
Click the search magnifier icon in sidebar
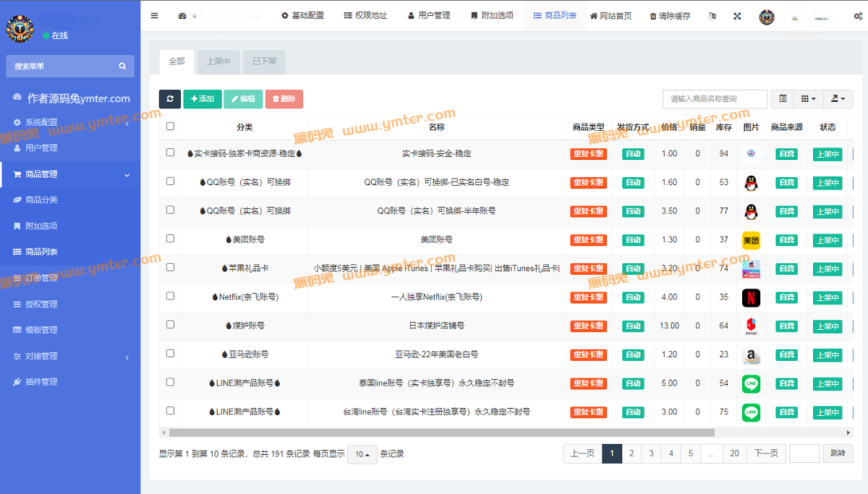pos(122,66)
